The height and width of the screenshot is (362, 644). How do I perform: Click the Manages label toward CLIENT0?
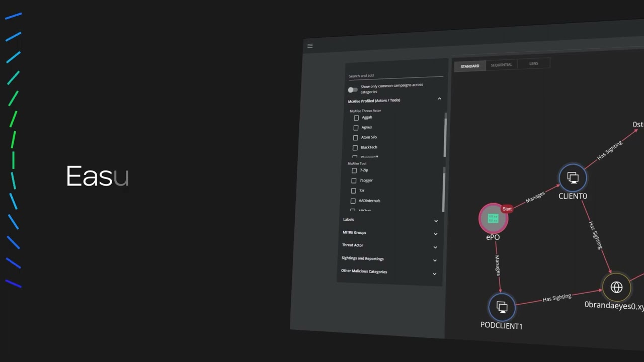[x=535, y=197]
